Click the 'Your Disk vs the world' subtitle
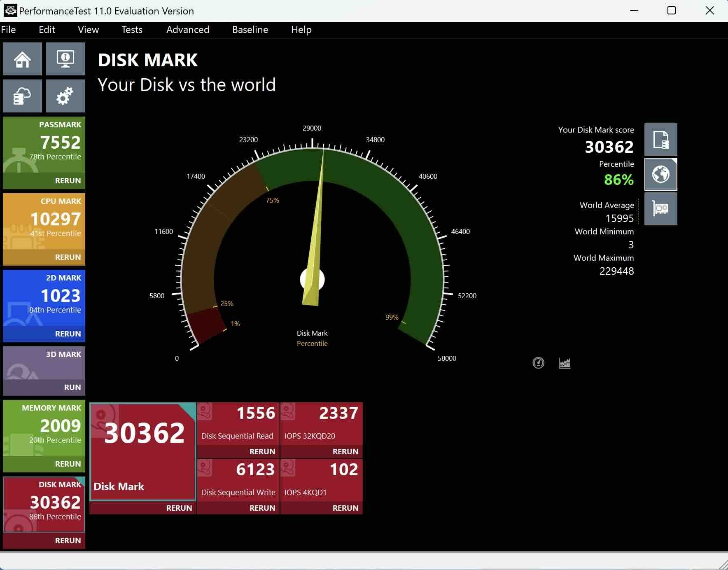The height and width of the screenshot is (570, 728). click(187, 85)
